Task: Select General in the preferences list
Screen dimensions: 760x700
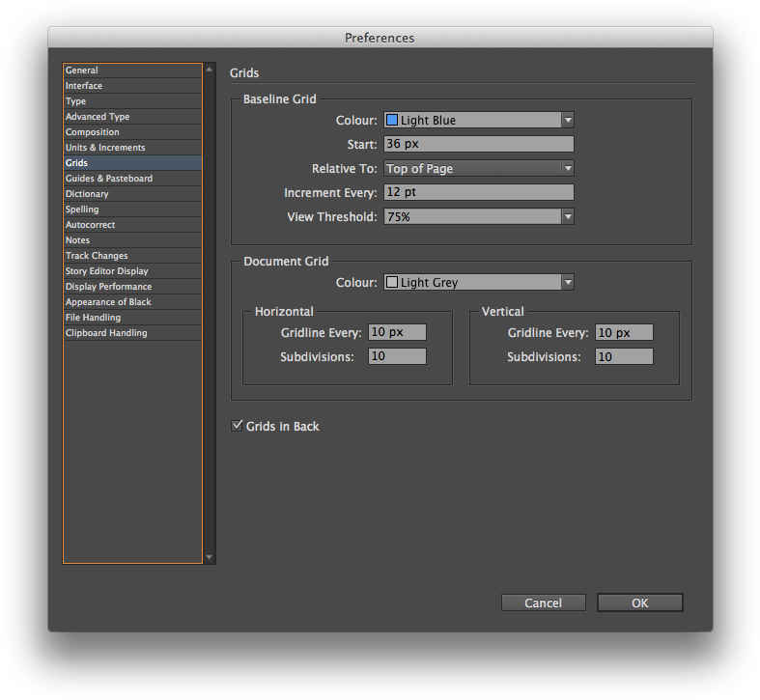Action: coord(132,70)
